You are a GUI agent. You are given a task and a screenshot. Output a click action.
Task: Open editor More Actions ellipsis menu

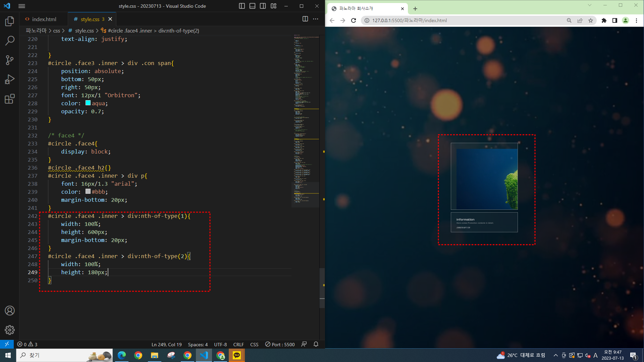pos(316,19)
